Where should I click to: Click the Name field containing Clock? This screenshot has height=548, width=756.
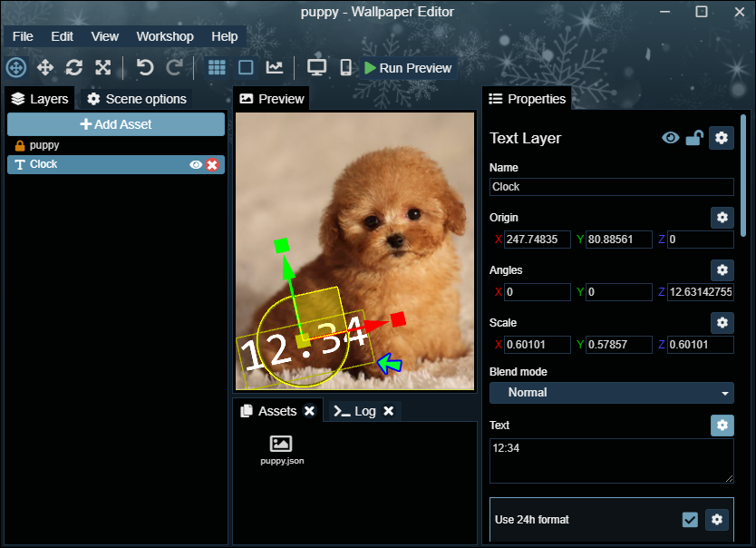611,187
